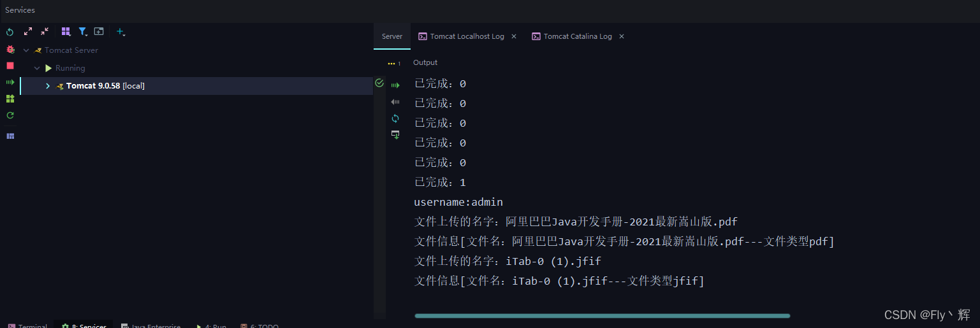Click the Open in New Tab icon
Viewport: 980px width, 328px height.
(x=99, y=31)
